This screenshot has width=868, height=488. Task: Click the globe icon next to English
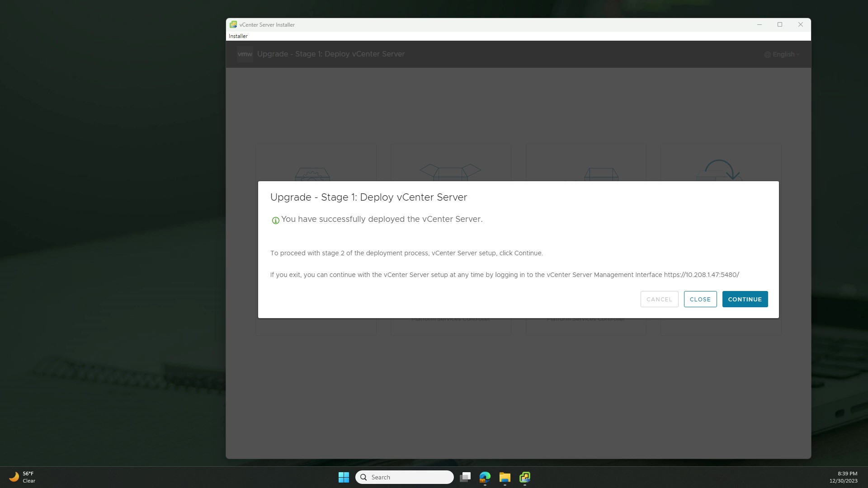pyautogui.click(x=767, y=55)
